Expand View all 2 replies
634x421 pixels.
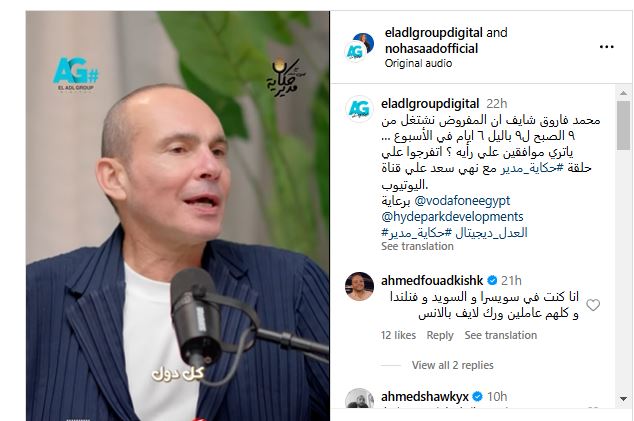452,365
